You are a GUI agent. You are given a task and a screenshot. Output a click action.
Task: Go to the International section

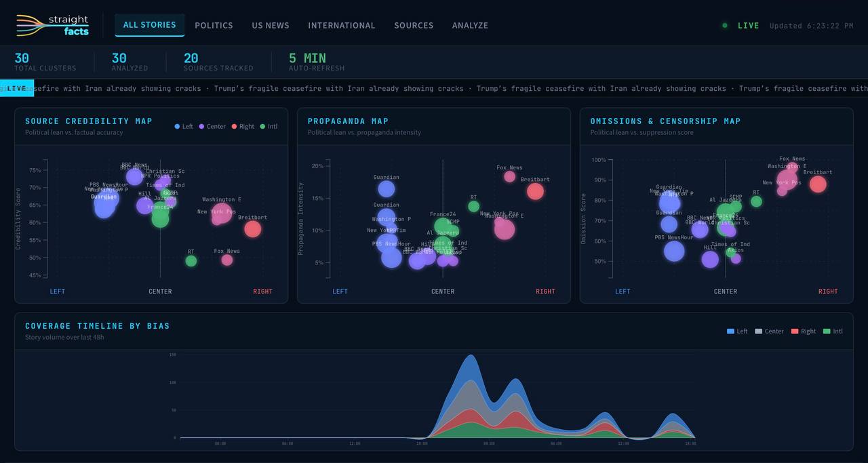(x=341, y=26)
